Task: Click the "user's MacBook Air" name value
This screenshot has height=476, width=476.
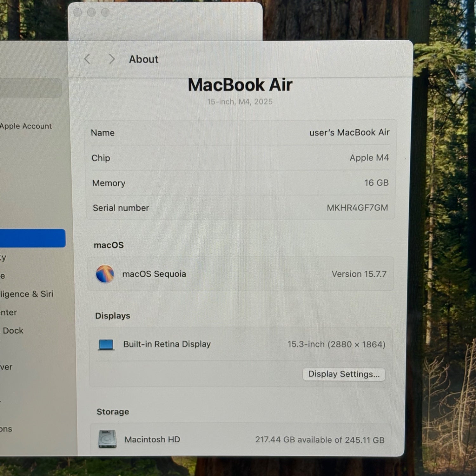Action: pos(349,132)
